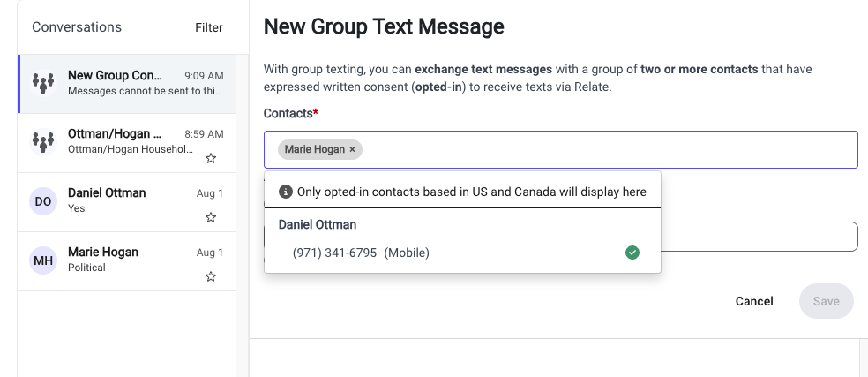Star the Marie Hogan conversation
This screenshot has height=377, width=868.
coord(211,276)
